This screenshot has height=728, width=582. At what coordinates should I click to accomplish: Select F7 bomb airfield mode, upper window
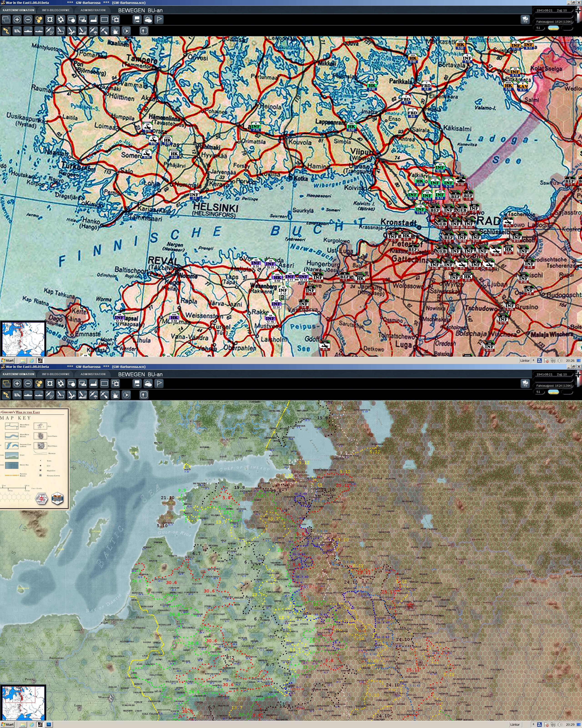click(x=72, y=31)
